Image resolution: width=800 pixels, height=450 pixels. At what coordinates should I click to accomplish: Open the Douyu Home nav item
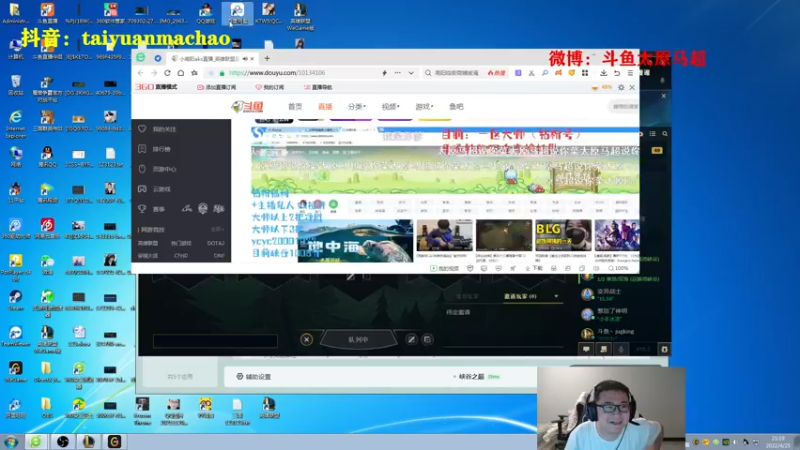(x=295, y=107)
